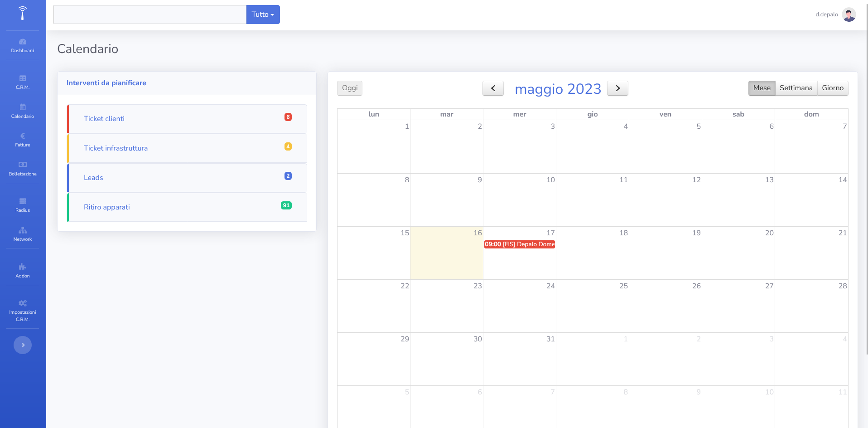Select day 14 in the calendar
The width and height of the screenshot is (868, 428).
(x=811, y=200)
